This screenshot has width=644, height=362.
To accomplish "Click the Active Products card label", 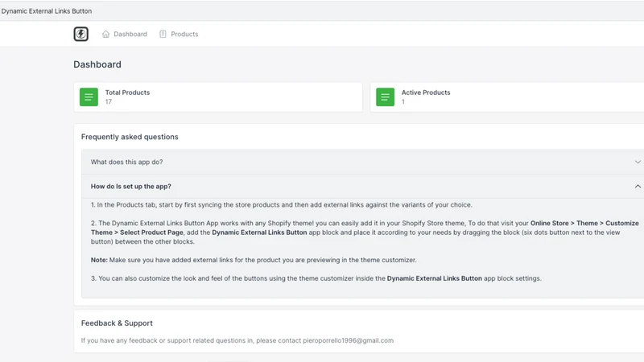I will [x=426, y=93].
